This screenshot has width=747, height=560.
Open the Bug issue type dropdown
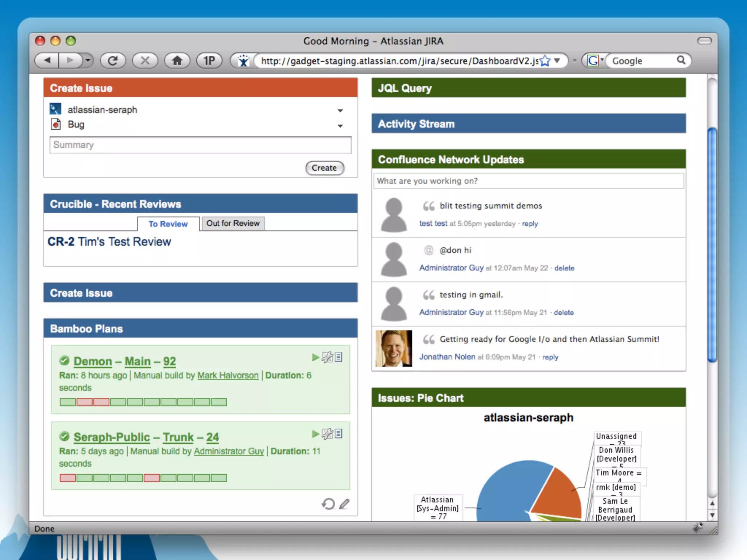(340, 126)
